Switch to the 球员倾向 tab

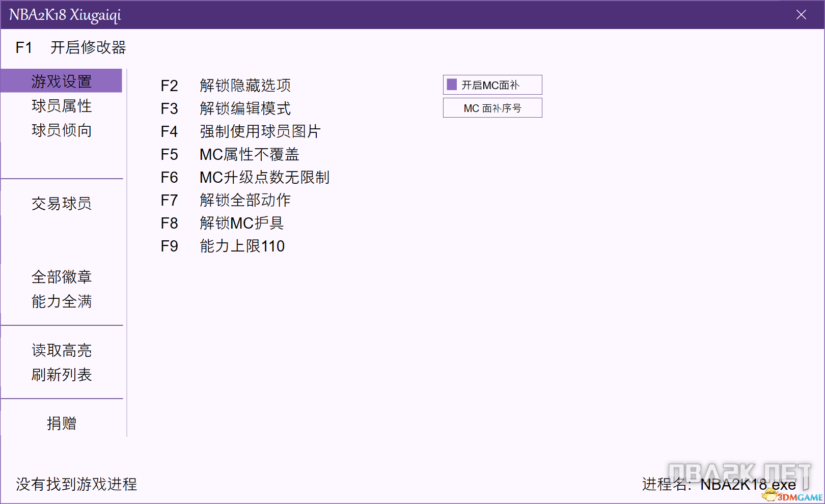61,130
